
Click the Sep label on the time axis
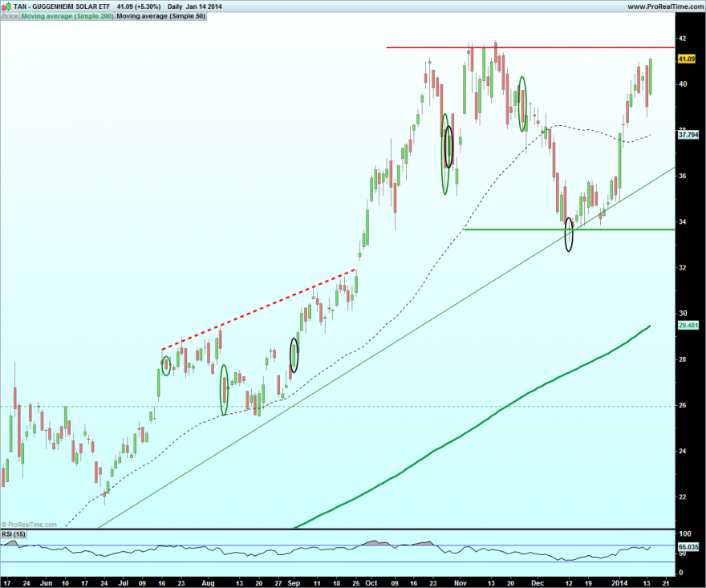(294, 583)
